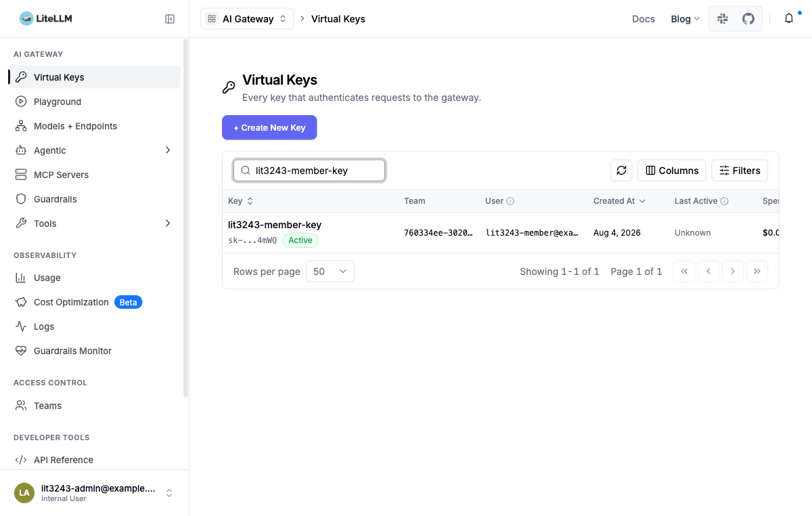This screenshot has width=812, height=516.
Task: Expand the Blog dropdown menu
Action: pyautogui.click(x=685, y=19)
